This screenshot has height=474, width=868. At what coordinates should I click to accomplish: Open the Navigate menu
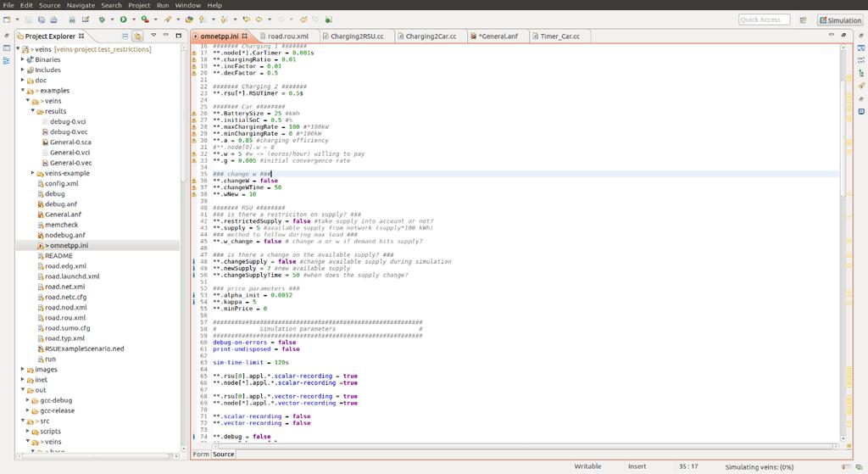[81, 5]
